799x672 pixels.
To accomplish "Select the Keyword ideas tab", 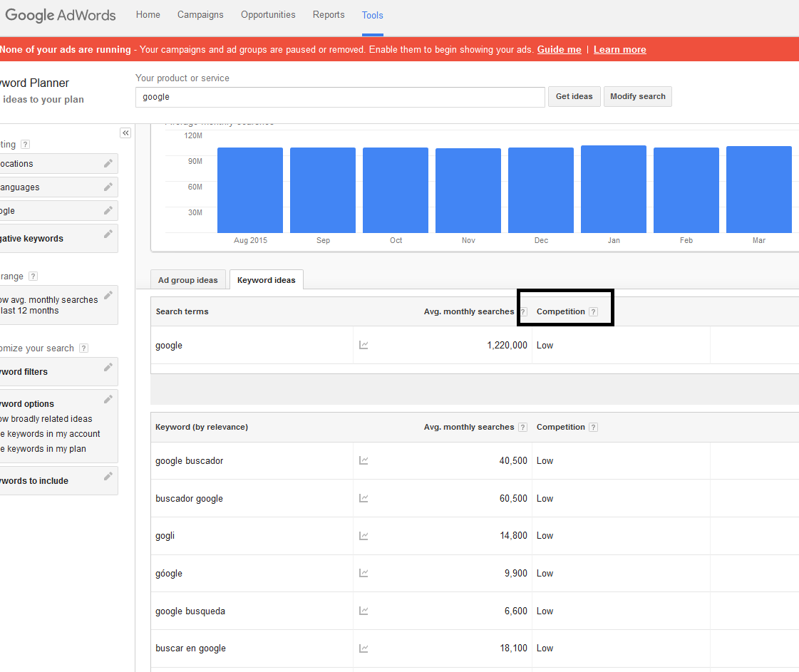I will click(267, 279).
